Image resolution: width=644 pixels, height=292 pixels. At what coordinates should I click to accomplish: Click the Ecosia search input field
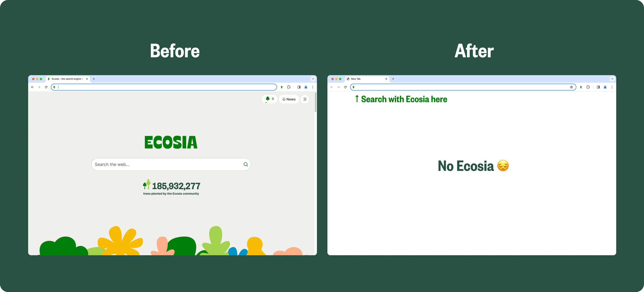click(171, 164)
